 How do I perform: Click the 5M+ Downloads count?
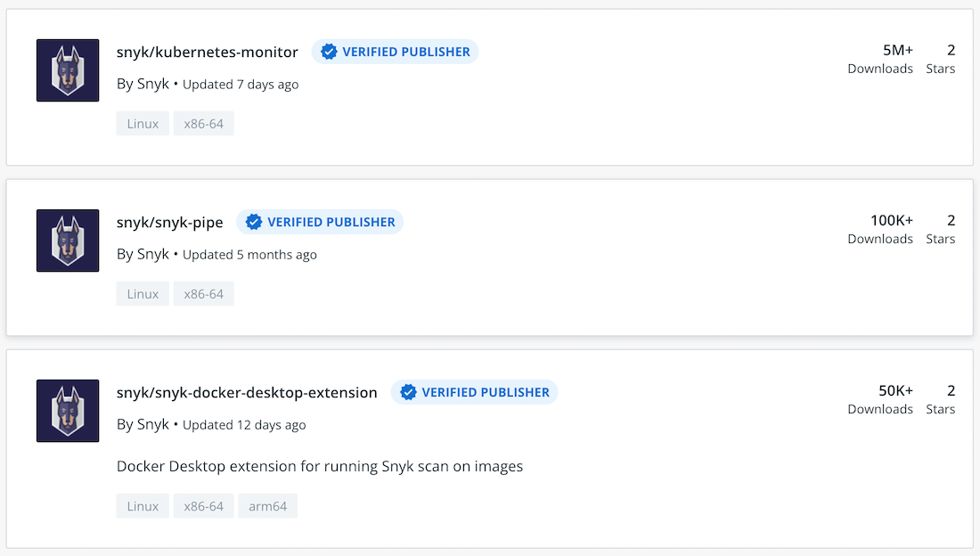880,59
